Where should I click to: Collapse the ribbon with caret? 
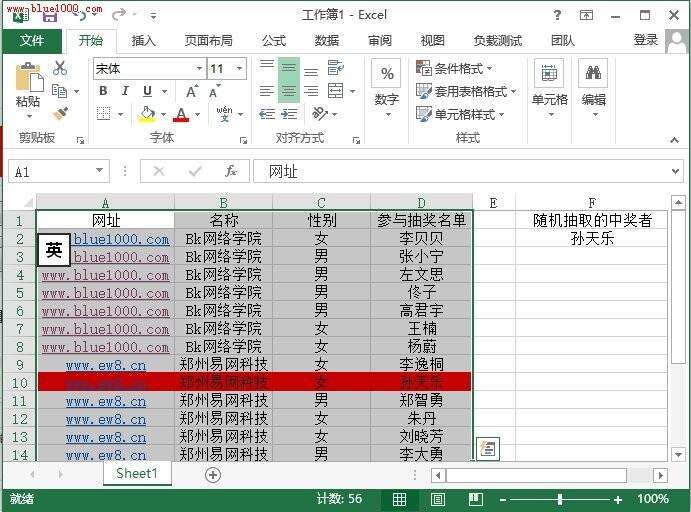pos(674,140)
